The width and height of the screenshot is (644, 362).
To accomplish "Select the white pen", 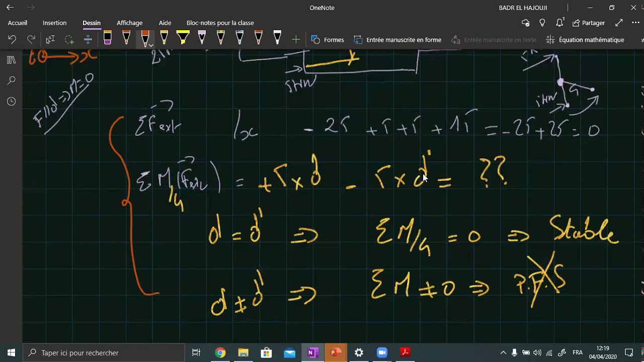I will (277, 39).
